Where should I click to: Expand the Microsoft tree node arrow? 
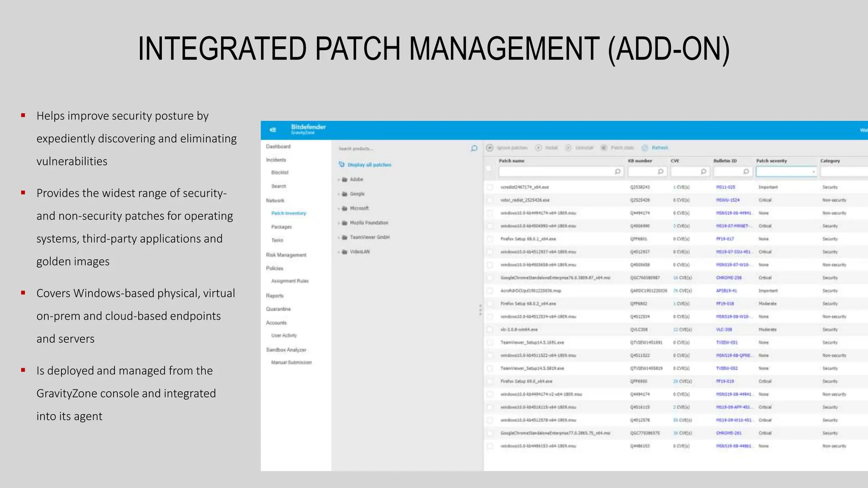pyautogui.click(x=339, y=209)
